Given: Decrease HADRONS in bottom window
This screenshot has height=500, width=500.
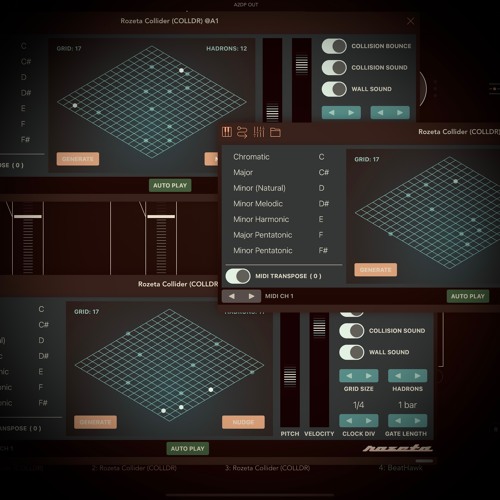Looking at the screenshot, I should point(398,376).
